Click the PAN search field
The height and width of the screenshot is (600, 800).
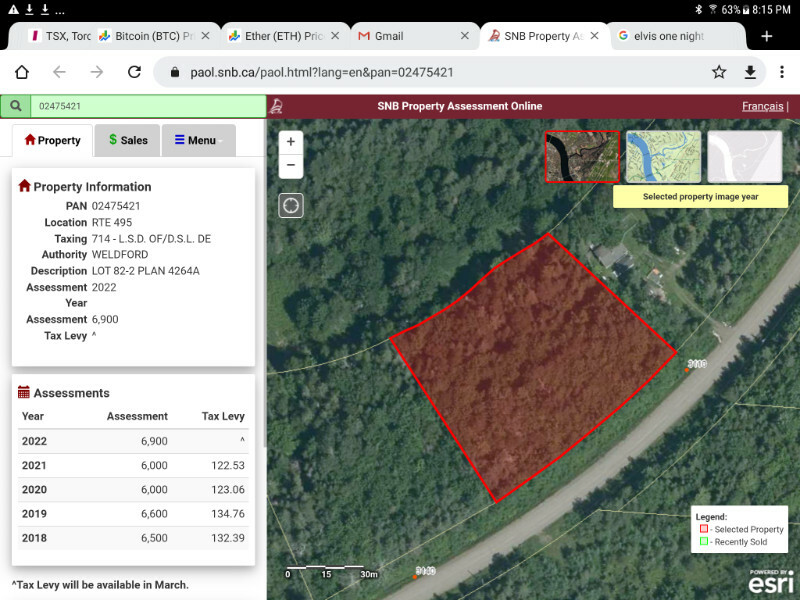(x=148, y=106)
